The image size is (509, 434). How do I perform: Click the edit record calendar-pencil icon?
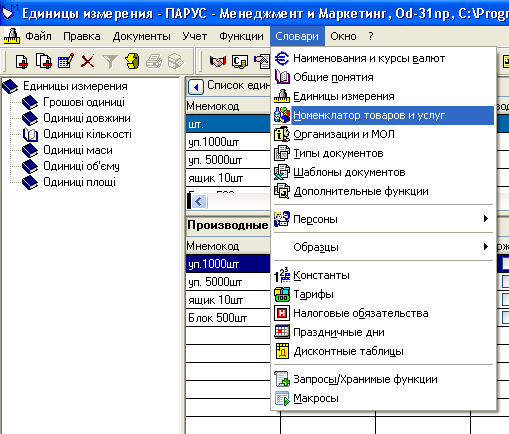click(x=66, y=61)
